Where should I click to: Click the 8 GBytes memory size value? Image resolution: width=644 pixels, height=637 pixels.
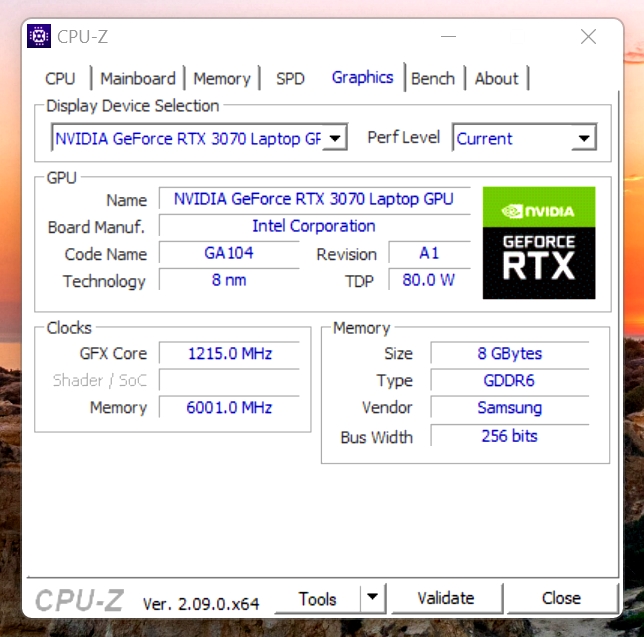[x=510, y=353]
